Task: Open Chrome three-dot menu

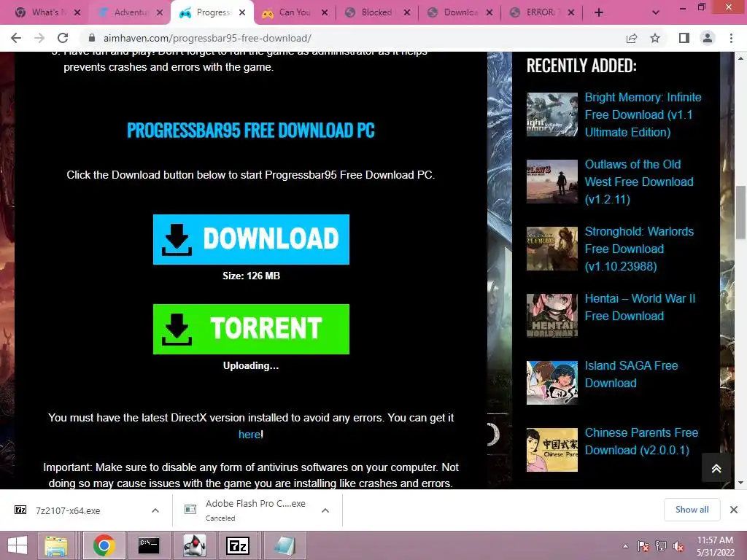Action: click(731, 38)
